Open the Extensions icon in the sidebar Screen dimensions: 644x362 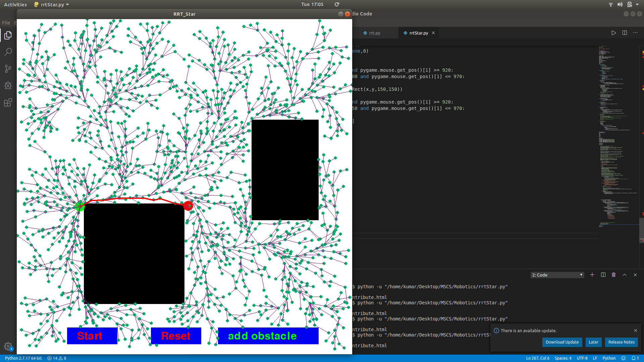coord(8,103)
